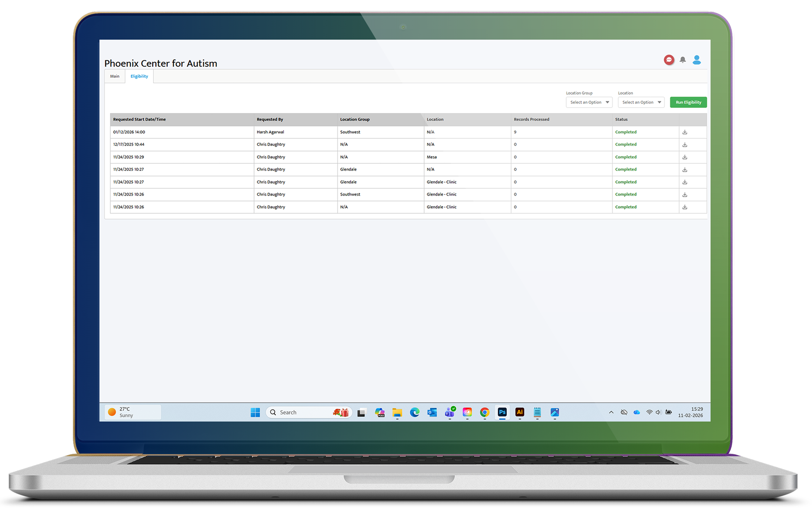Switch to the Main tab
Image resolution: width=812 pixels, height=521 pixels.
tap(115, 76)
